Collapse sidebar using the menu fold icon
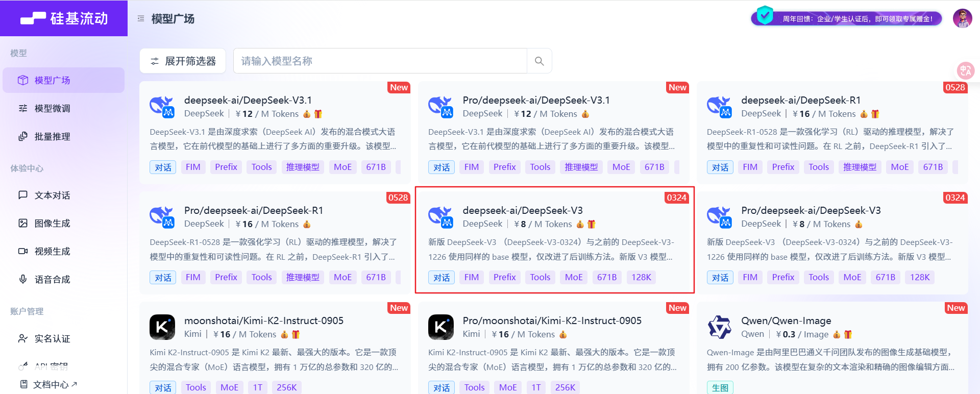Image resolution: width=980 pixels, height=394 pixels. [x=141, y=18]
